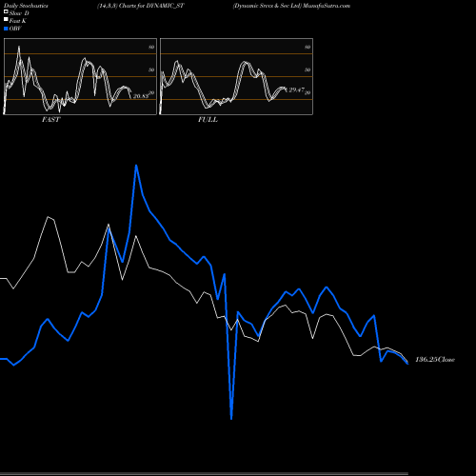The height and width of the screenshot is (476, 476).
Task: Click the Slow D white legend swatch
Action: (6, 12)
